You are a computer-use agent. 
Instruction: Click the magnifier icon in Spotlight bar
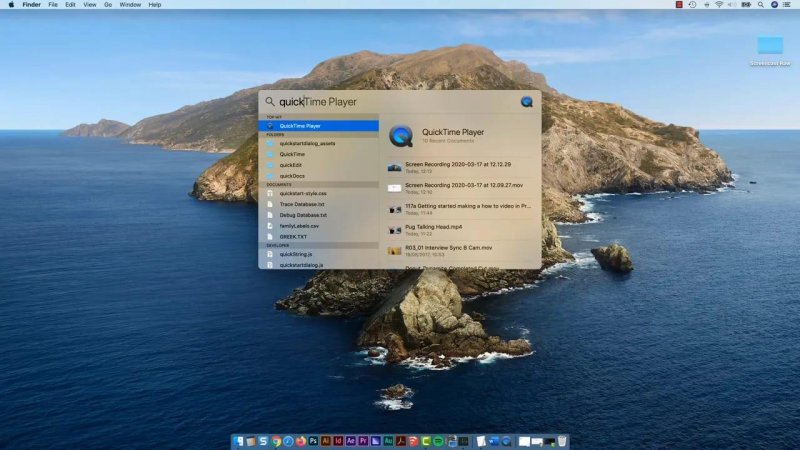[x=270, y=102]
